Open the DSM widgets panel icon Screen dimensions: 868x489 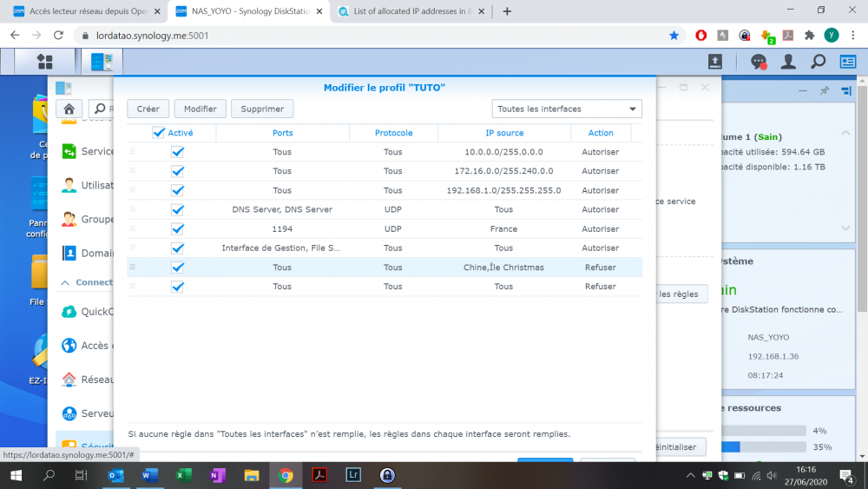[x=847, y=62]
